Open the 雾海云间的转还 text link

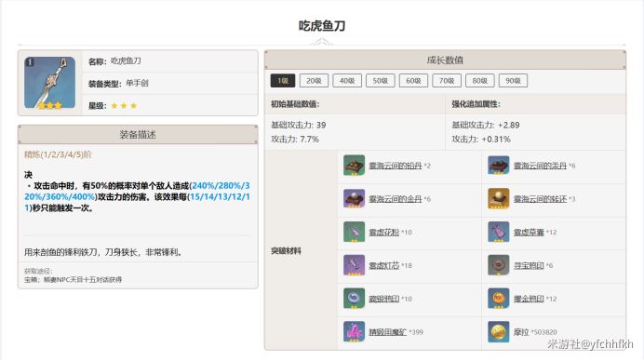[x=540, y=199]
